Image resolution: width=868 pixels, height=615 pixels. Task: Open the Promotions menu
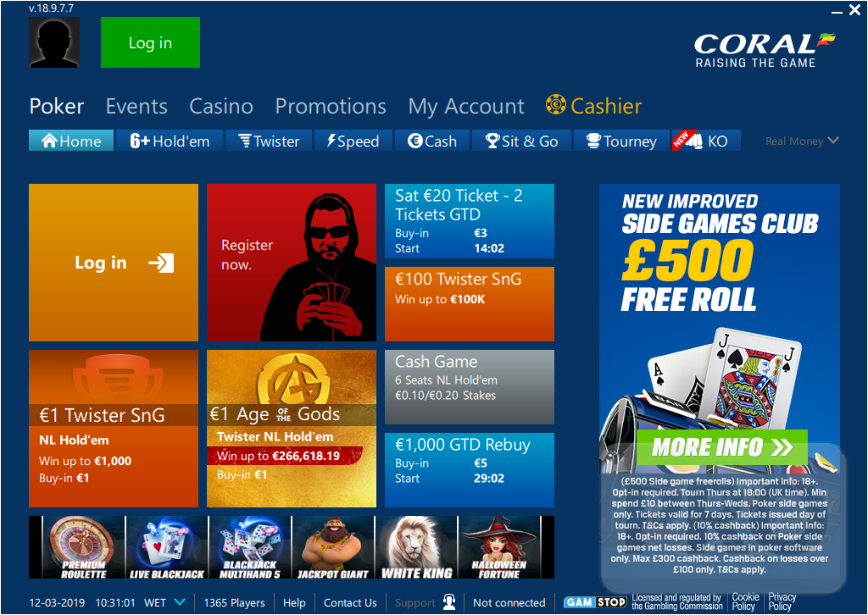click(x=331, y=106)
